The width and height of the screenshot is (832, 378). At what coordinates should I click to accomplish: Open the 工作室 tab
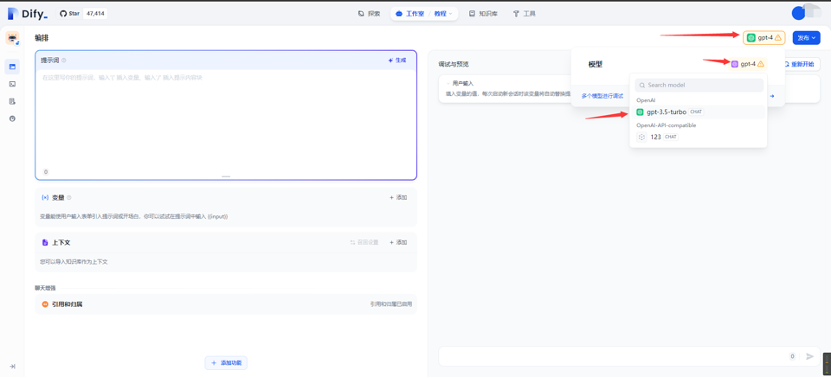click(411, 14)
